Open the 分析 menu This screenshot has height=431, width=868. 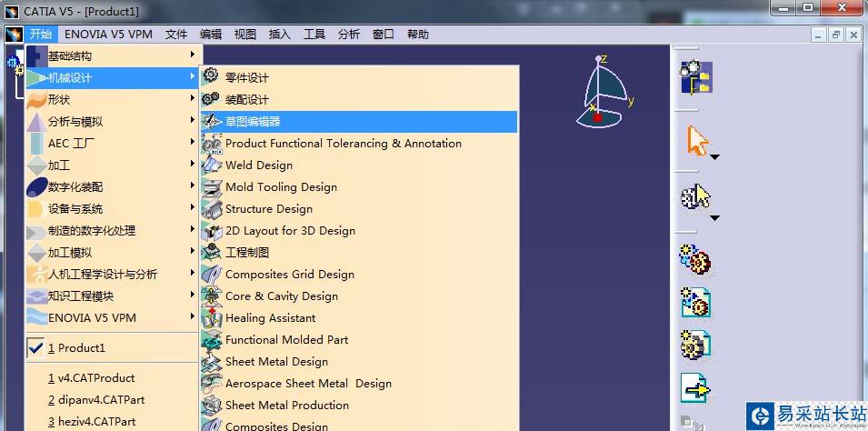coord(349,35)
